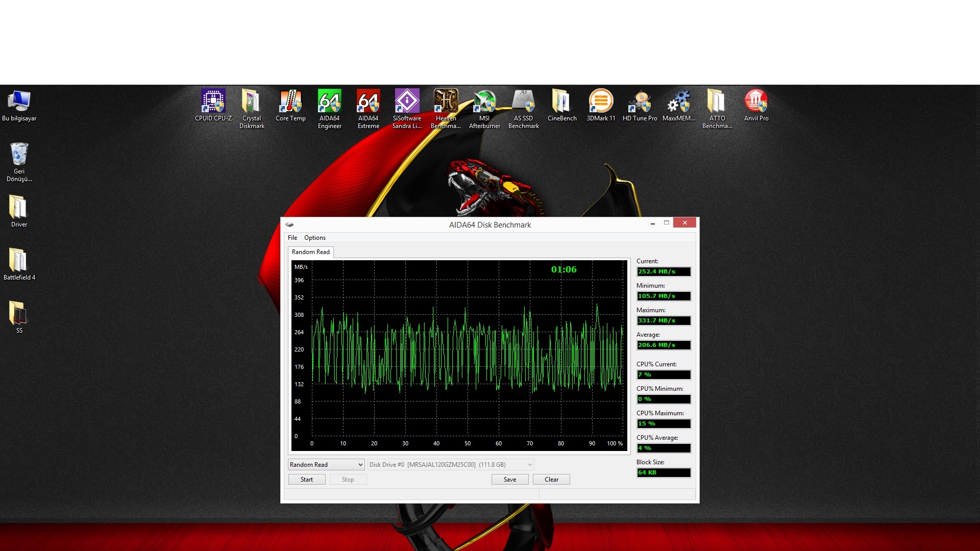
Task: Click the Average 206.6 MB/s value
Action: pyautogui.click(x=664, y=345)
